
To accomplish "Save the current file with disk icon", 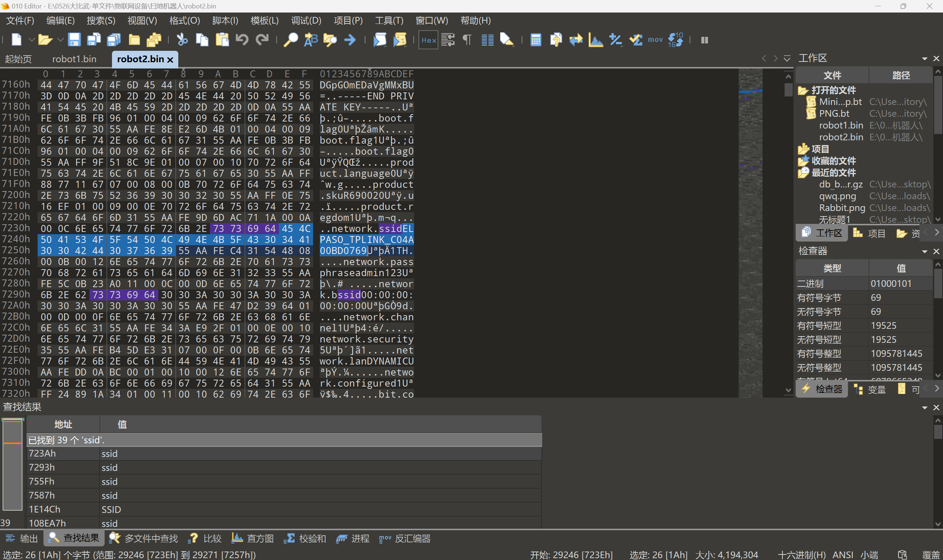I will (x=74, y=40).
